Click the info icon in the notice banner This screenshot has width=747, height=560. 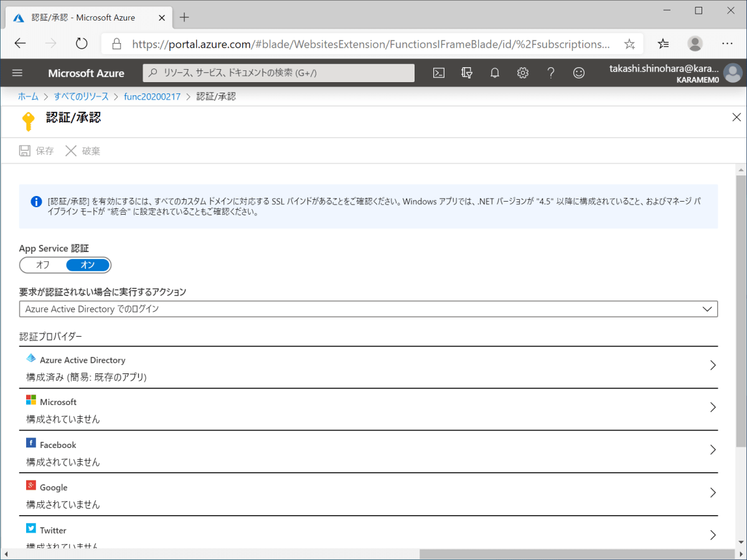(x=36, y=202)
